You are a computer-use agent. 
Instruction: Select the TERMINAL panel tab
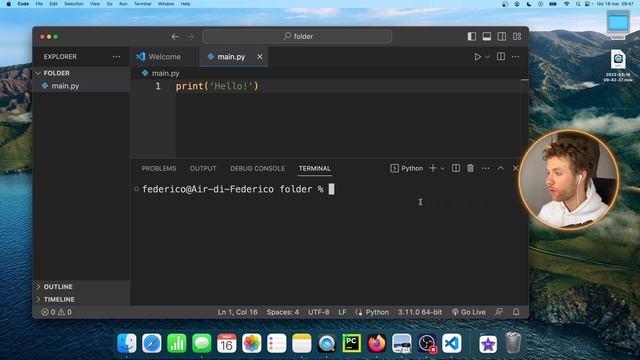pyautogui.click(x=314, y=169)
